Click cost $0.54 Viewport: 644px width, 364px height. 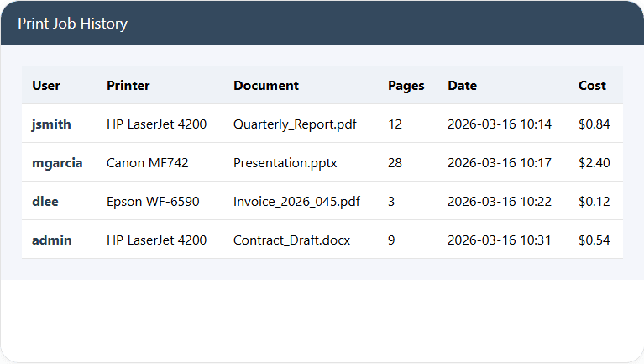[594, 240]
